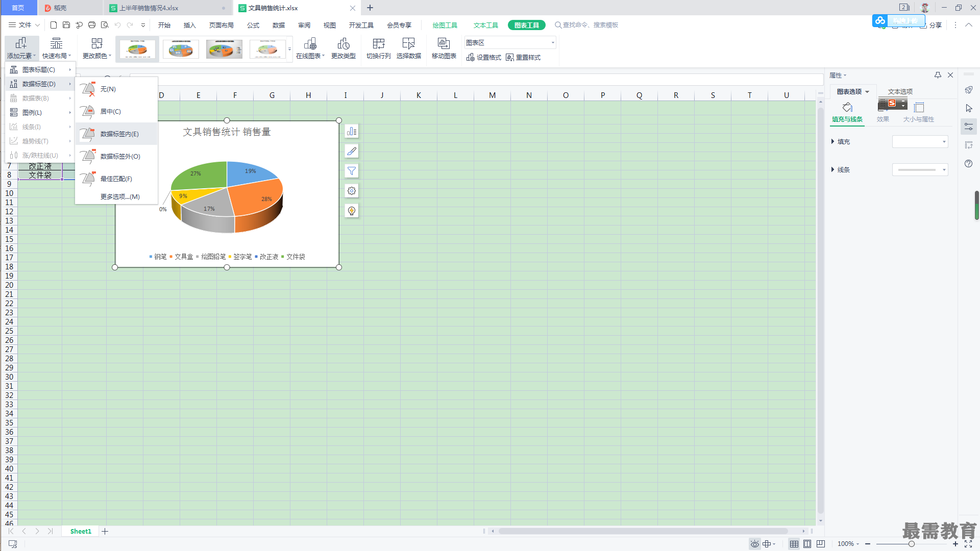Switch to the Formulas (公式) tab
This screenshot has height=551, width=980.
253,25
